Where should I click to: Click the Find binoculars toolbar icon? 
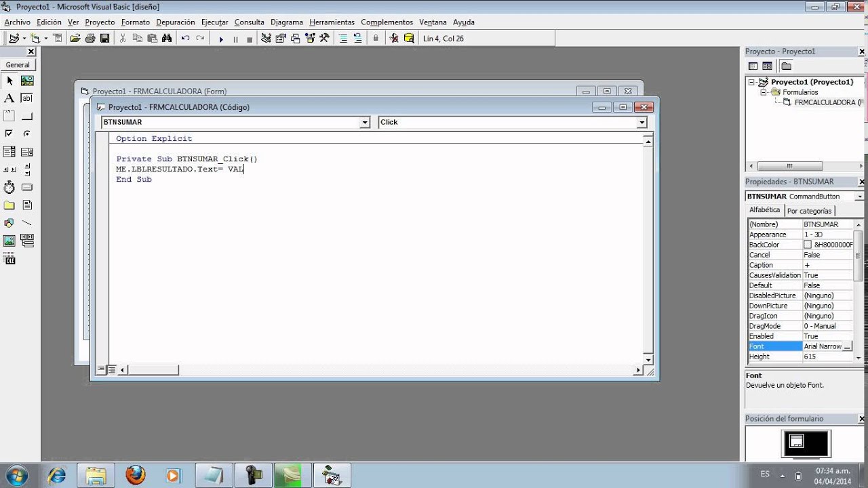click(166, 39)
